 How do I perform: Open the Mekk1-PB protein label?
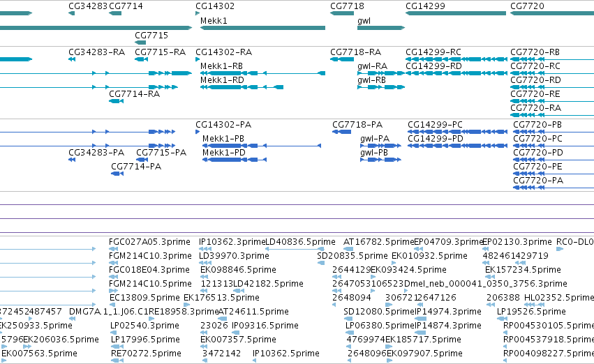coord(223,139)
